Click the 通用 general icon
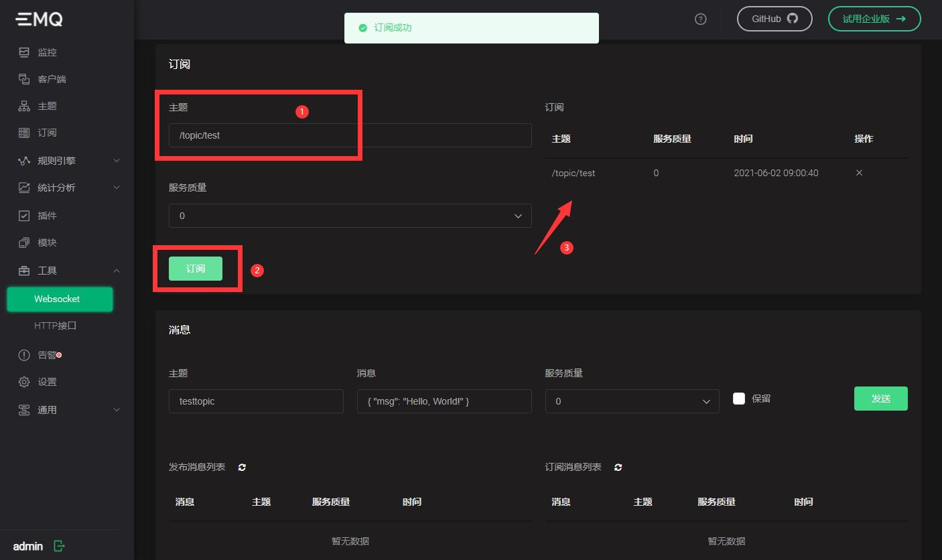This screenshot has height=560, width=942. coord(24,410)
